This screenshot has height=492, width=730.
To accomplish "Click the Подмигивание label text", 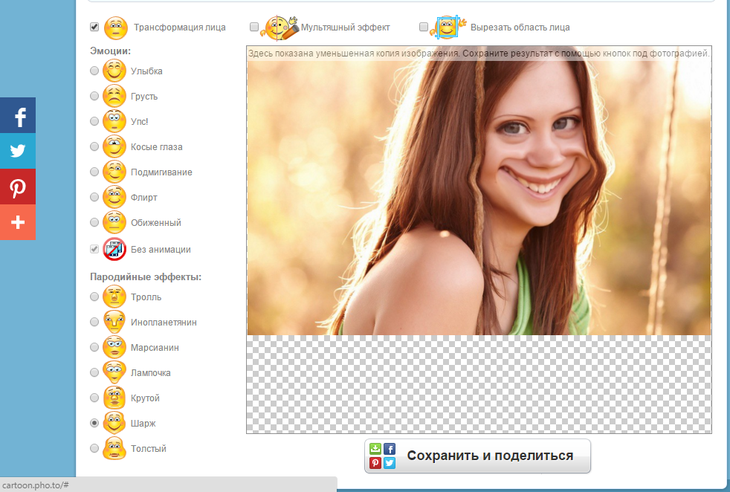I will (162, 172).
